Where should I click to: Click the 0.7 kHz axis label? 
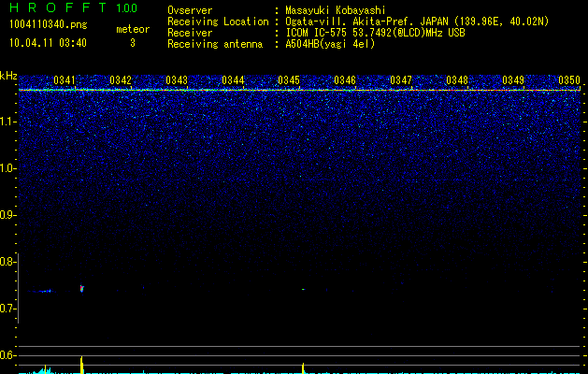(x=7, y=309)
